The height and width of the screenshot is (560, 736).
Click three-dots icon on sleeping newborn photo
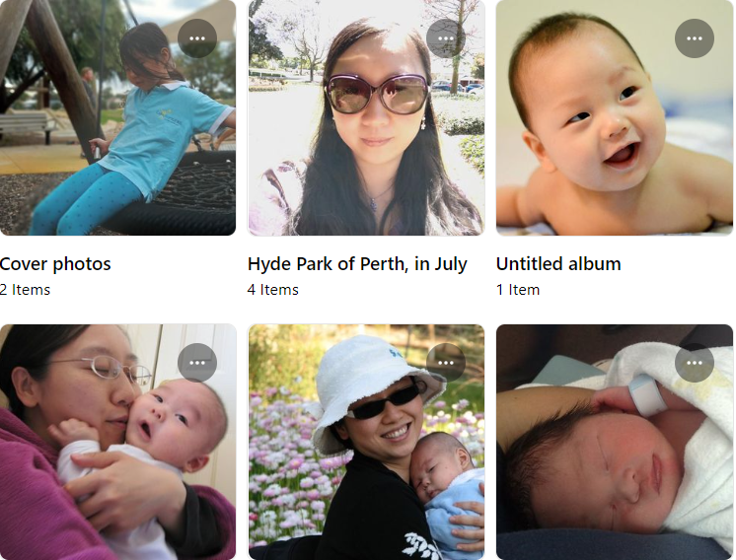[x=695, y=363]
